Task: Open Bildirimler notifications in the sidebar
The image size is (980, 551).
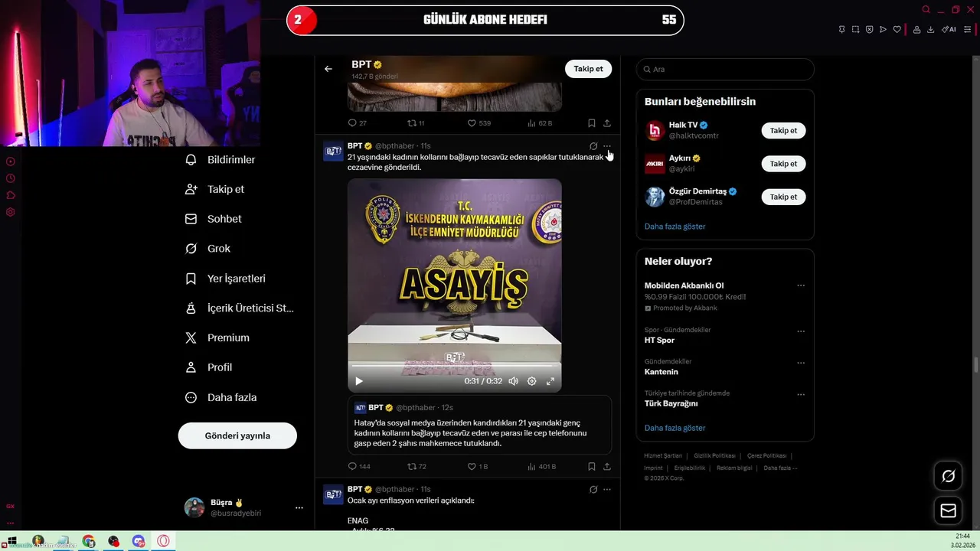Action: pos(220,159)
